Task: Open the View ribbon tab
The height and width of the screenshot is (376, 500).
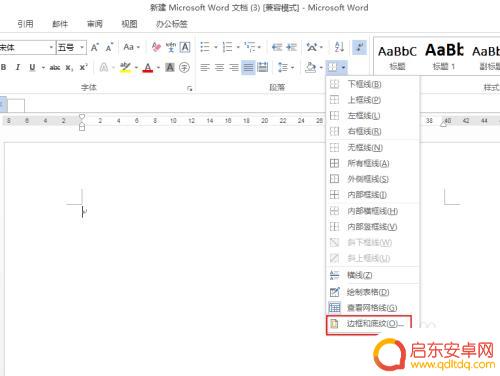Action: tap(129, 24)
